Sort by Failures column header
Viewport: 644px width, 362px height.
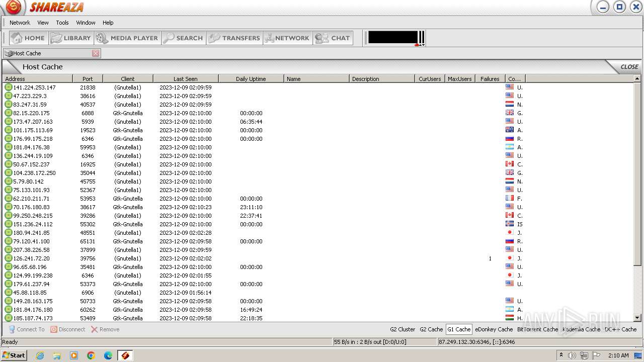coord(491,79)
